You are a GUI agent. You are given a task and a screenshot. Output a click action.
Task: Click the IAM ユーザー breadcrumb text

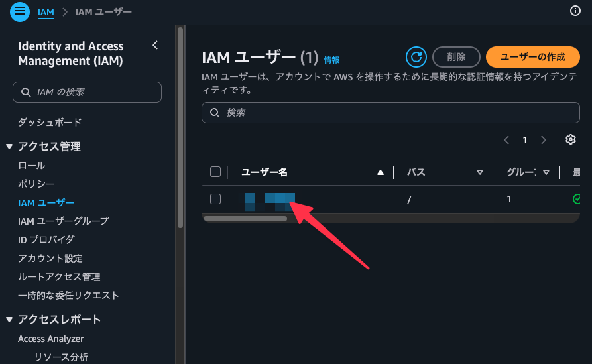[x=103, y=12]
